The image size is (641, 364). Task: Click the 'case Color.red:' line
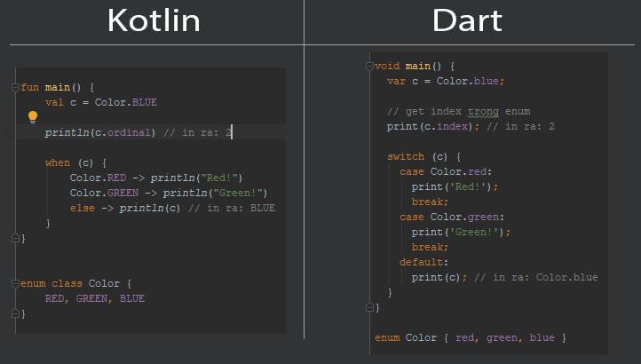(446, 171)
